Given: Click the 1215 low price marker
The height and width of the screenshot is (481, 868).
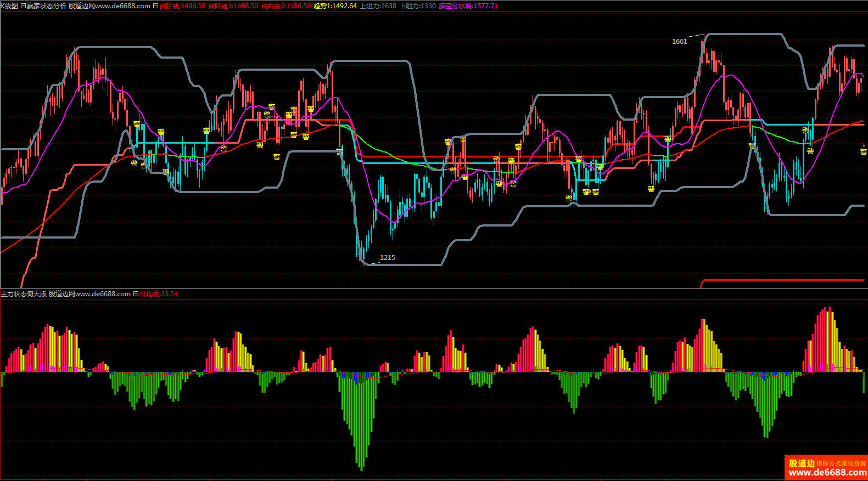Looking at the screenshot, I should [x=387, y=258].
